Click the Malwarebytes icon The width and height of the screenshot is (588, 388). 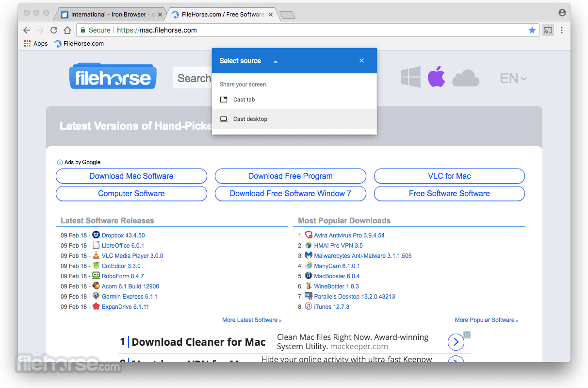click(309, 255)
